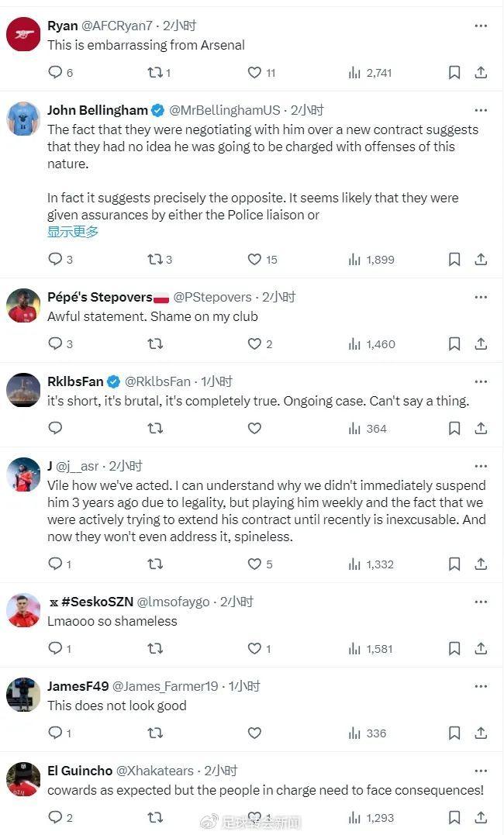Reply to #SeskoSZN's tweet
504x835 pixels.
(x=55, y=648)
